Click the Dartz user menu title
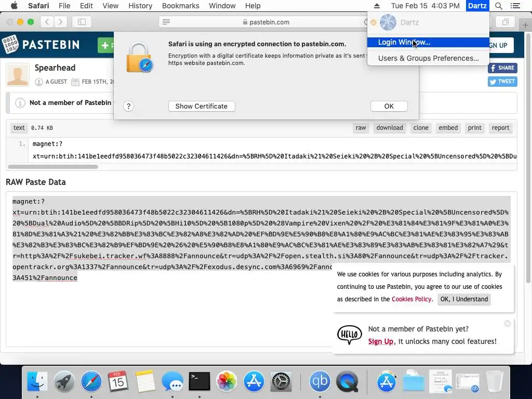Image resolution: width=532 pixels, height=399 pixels. point(477,6)
